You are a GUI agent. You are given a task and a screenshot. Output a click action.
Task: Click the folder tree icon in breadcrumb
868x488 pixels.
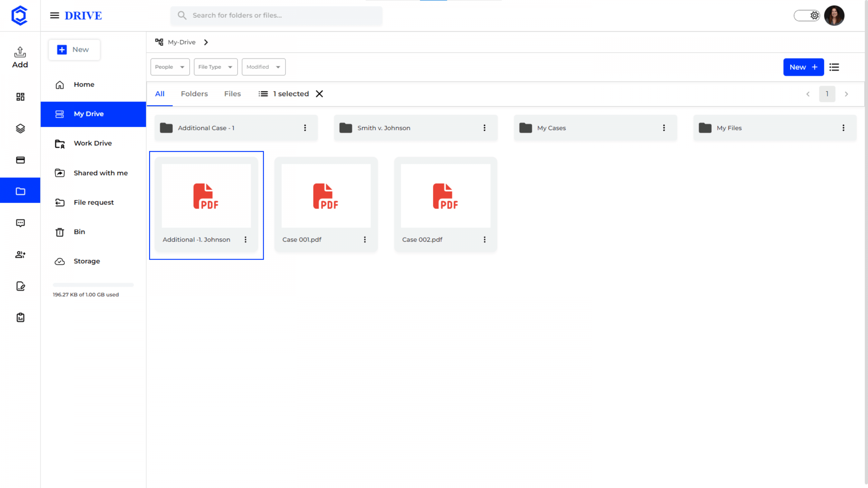pos(159,42)
